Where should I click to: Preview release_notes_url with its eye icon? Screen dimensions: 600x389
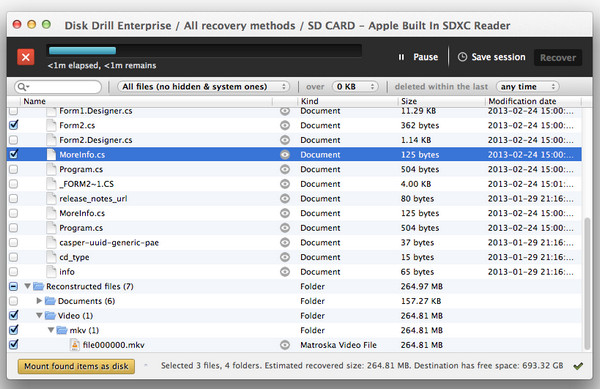point(285,199)
